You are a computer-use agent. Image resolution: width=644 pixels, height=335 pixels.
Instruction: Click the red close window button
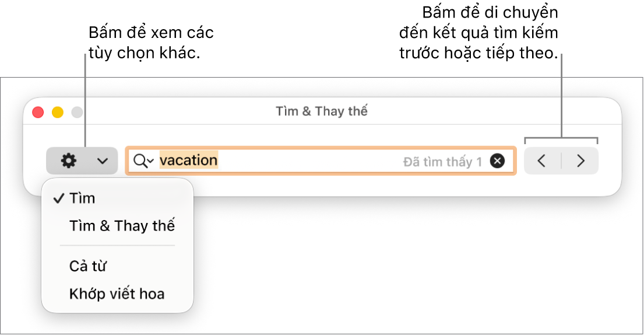(38, 112)
